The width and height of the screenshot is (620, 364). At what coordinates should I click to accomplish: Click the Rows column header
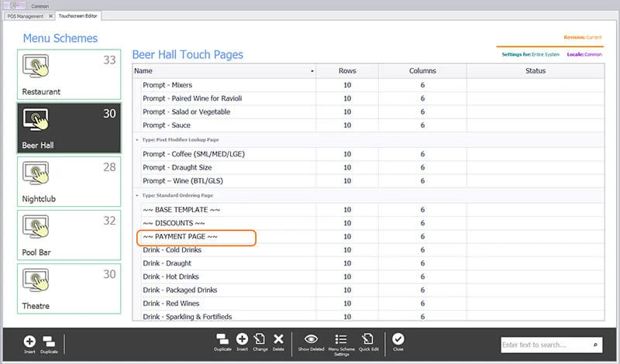(x=347, y=71)
